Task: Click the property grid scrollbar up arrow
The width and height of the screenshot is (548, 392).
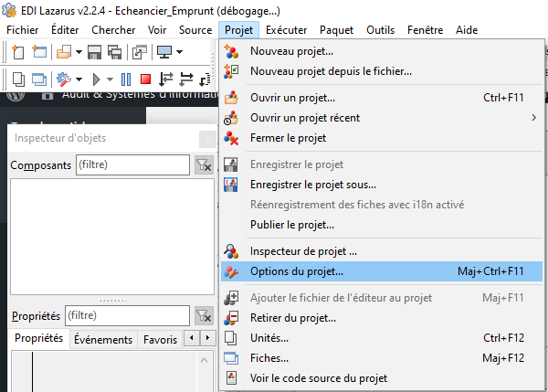Action: click(x=204, y=360)
